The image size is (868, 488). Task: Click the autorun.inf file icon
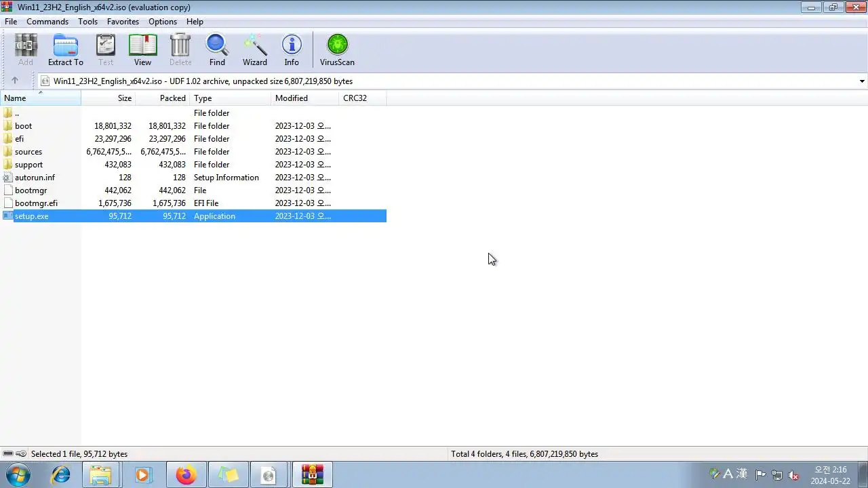click(x=8, y=178)
